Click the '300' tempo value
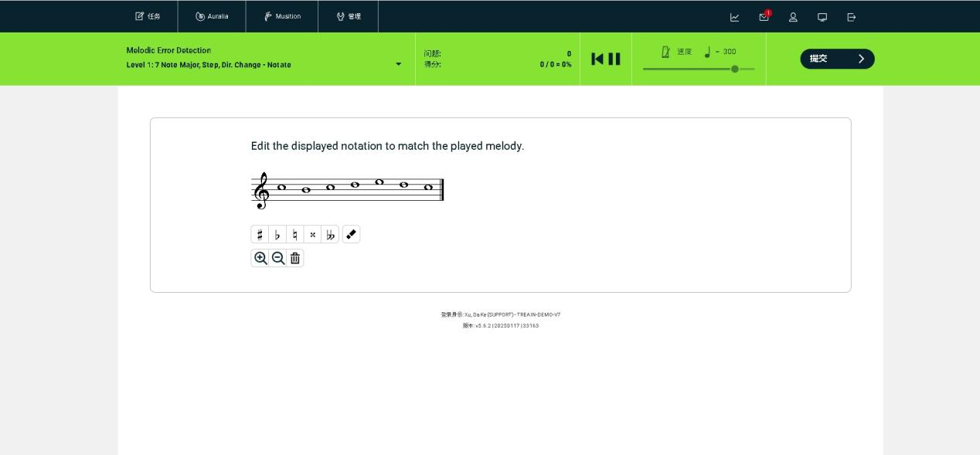This screenshot has height=455, width=980. [x=730, y=52]
